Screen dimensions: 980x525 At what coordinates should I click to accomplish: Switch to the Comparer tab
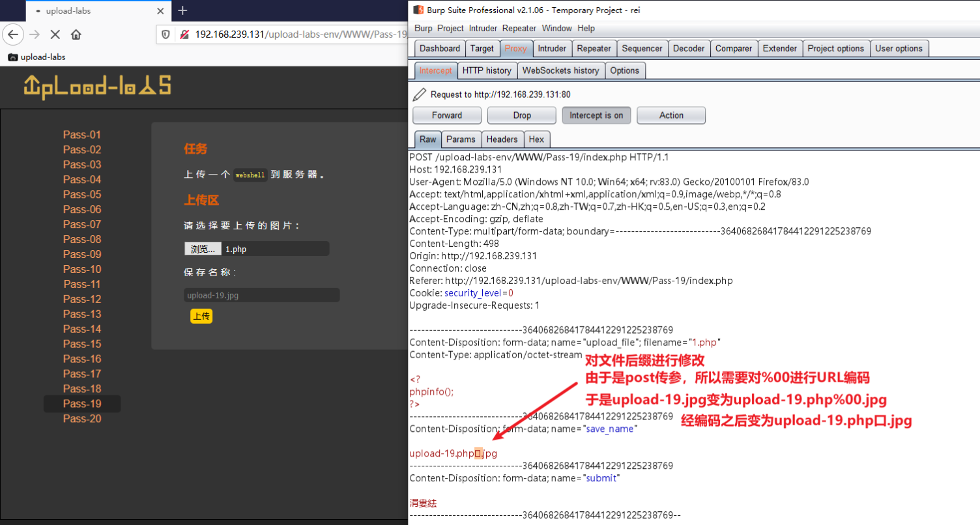click(x=734, y=48)
